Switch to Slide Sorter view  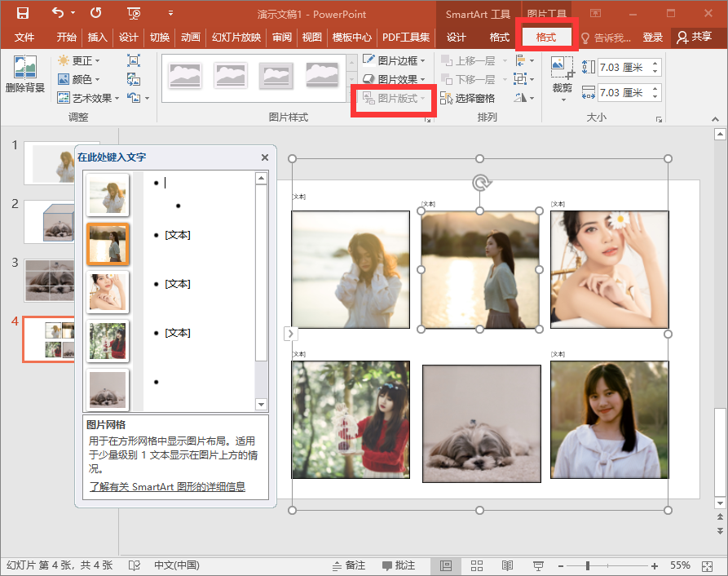pos(477,565)
